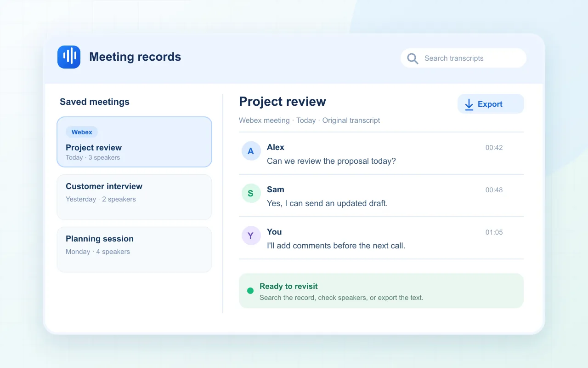Click "I'll add comments before the next call."
The height and width of the screenshot is (368, 588).
[x=336, y=246]
